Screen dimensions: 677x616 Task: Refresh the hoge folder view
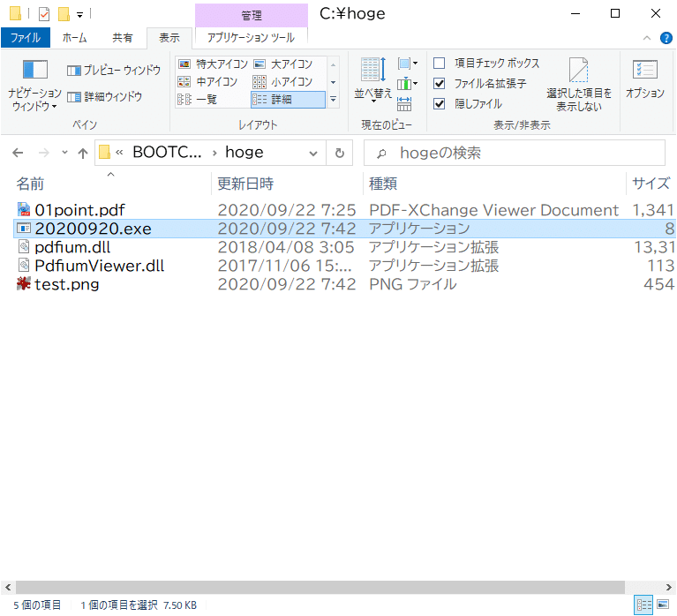point(340,153)
